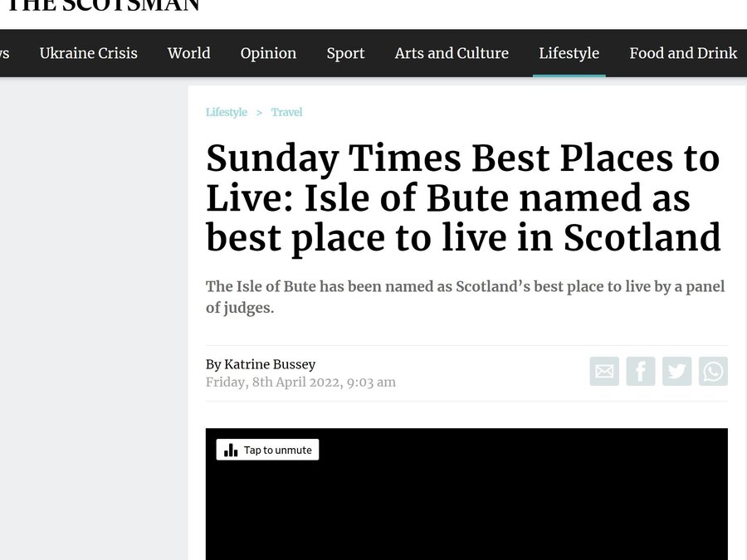Viewport: 747px width, 560px height.
Task: Open Arts and Culture section
Action: [x=452, y=53]
